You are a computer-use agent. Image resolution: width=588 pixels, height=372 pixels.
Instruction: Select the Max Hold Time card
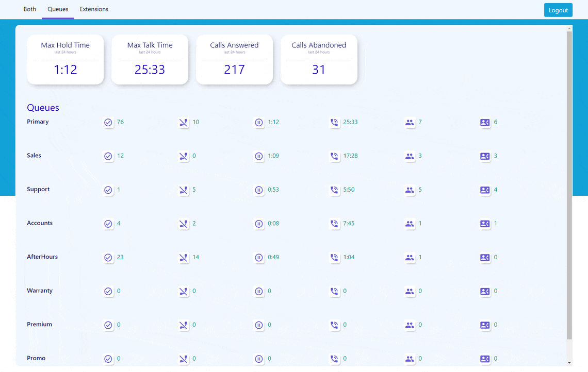click(x=65, y=59)
